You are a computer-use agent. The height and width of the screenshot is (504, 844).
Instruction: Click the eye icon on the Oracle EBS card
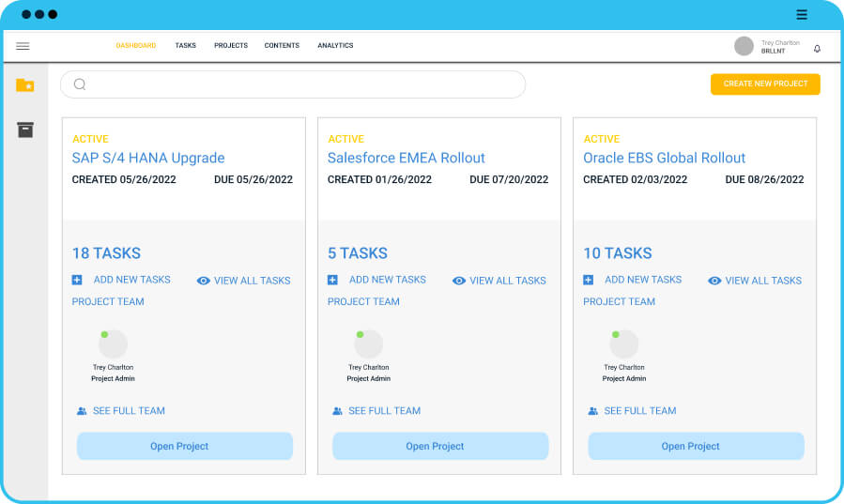714,281
